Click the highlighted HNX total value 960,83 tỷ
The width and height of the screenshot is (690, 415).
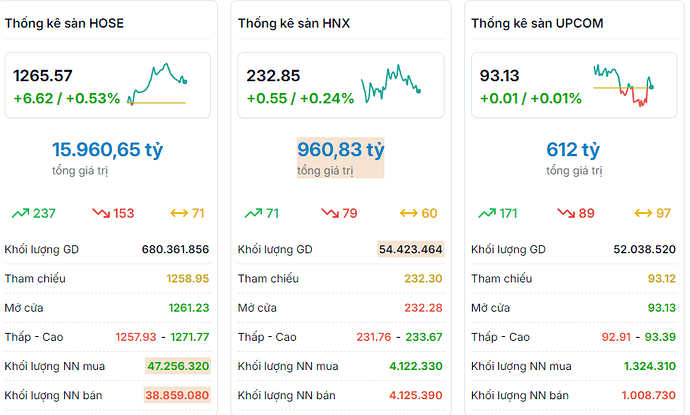coord(341,150)
